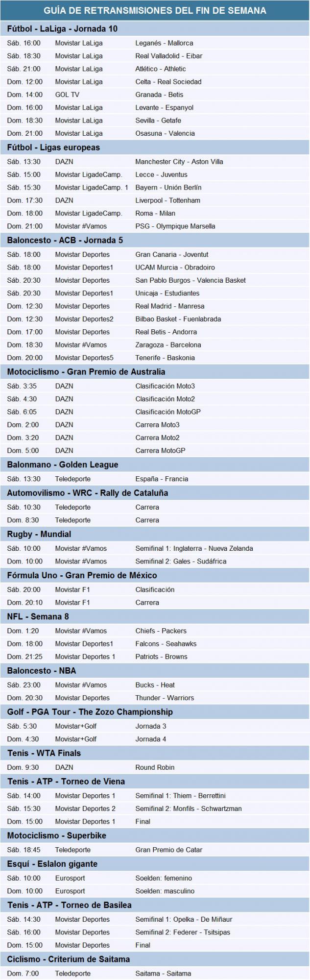Click the España - Francia handball match
The height and width of the screenshot is (980, 310).
(x=162, y=479)
